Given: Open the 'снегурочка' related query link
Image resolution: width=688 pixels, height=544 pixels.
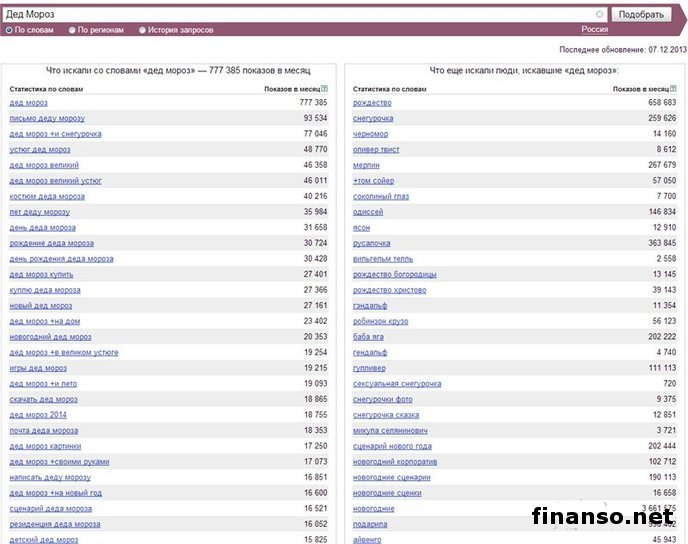Looking at the screenshot, I should click(x=375, y=118).
